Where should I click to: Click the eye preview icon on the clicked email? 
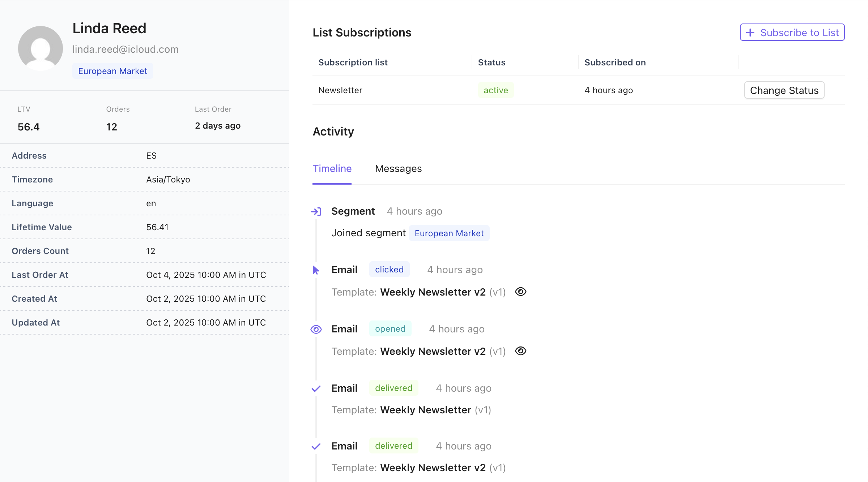point(520,292)
